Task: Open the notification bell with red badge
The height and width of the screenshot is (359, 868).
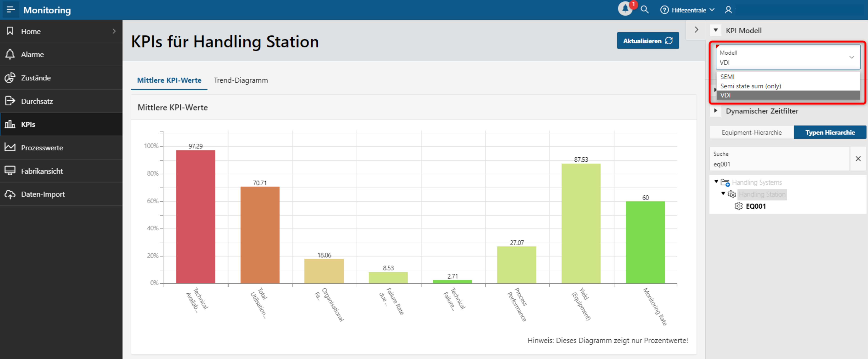Action: tap(625, 9)
